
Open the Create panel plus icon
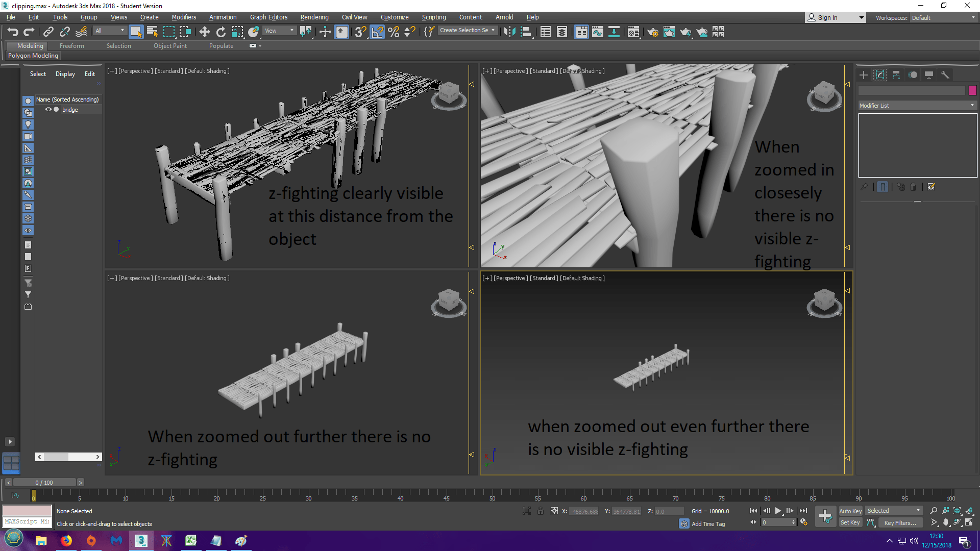864,75
